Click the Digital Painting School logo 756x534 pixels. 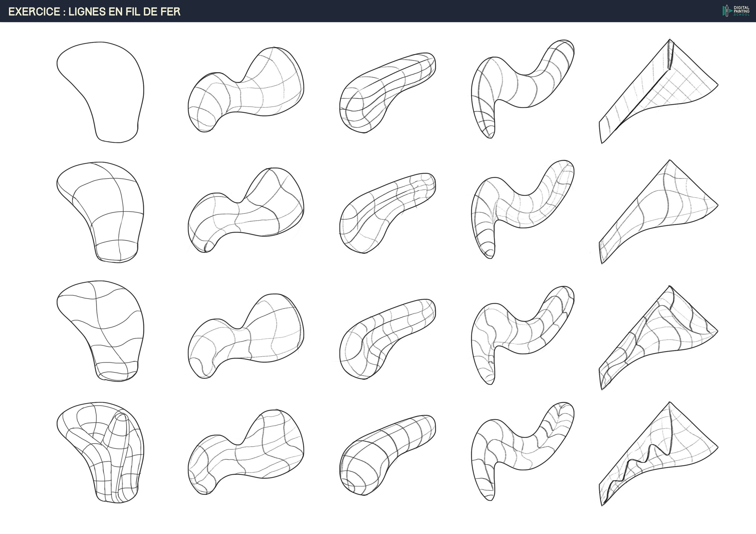click(736, 11)
